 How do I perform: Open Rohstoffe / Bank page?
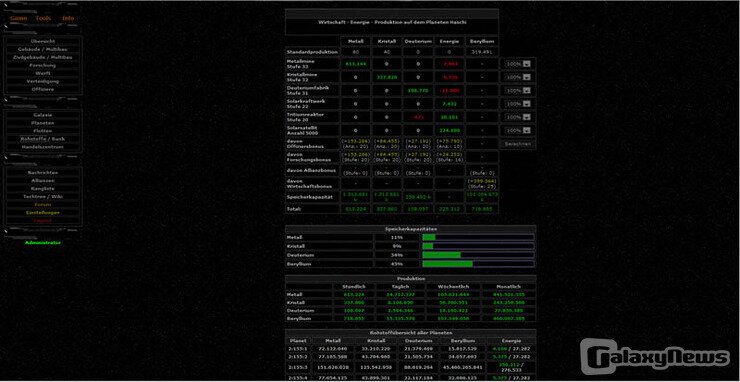43,139
